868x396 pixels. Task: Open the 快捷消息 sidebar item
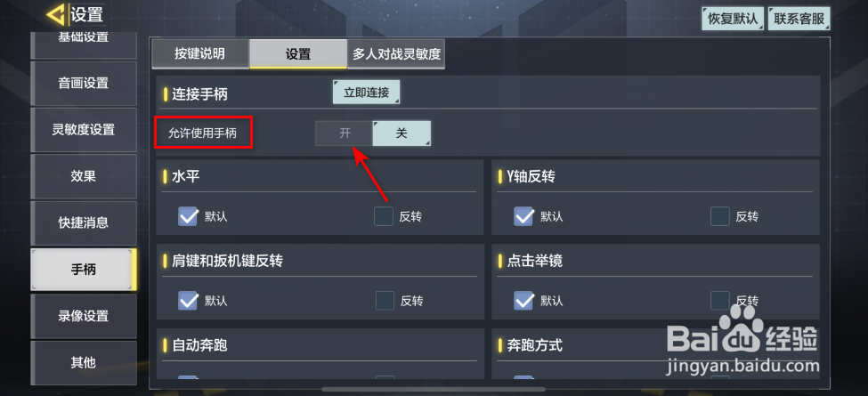pos(84,222)
